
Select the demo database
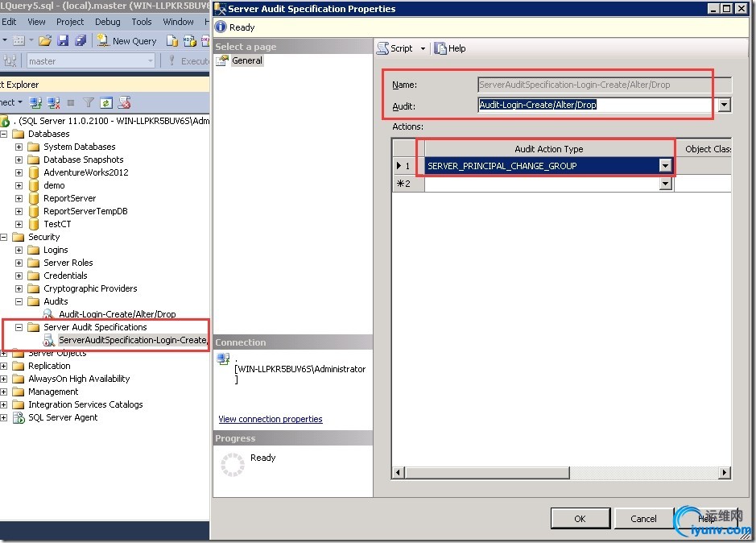coord(54,185)
